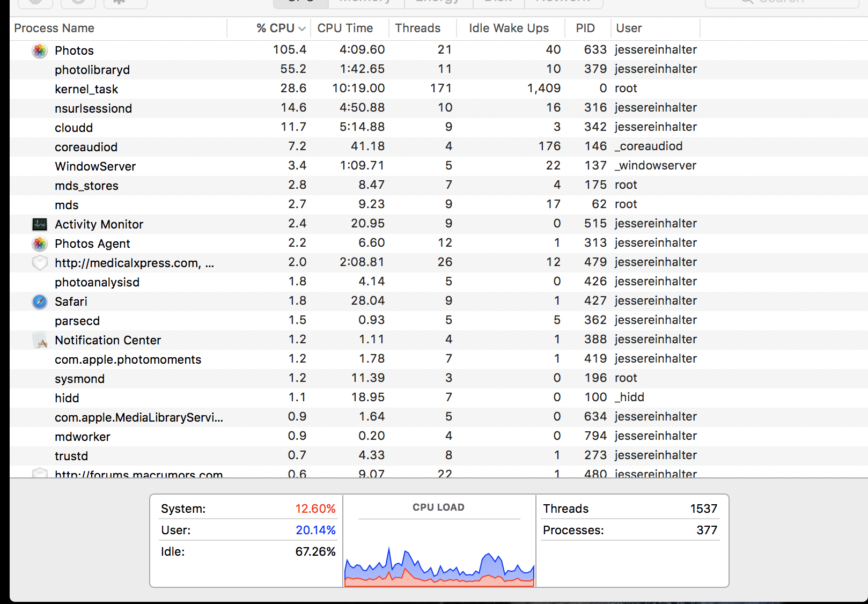
Task: Click PID 633 in the Photos row
Action: [x=595, y=50]
